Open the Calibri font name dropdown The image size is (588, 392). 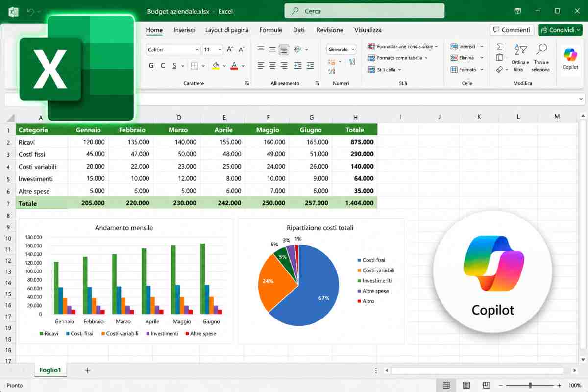click(173, 49)
